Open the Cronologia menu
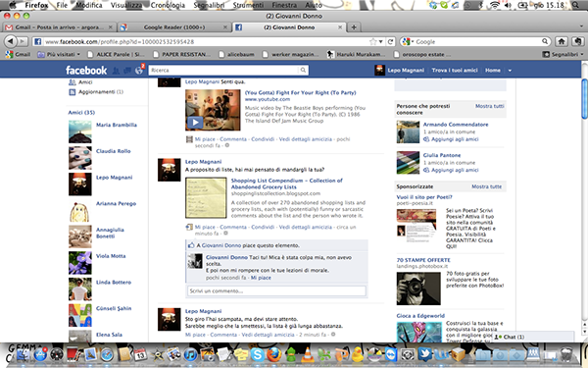Image resolution: width=588 pixels, height=368 pixels. tap(168, 5)
